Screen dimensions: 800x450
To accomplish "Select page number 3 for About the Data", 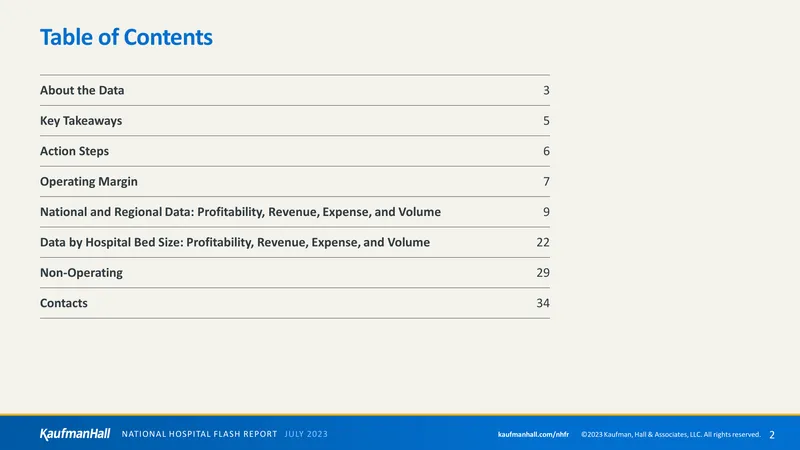I will (546, 90).
